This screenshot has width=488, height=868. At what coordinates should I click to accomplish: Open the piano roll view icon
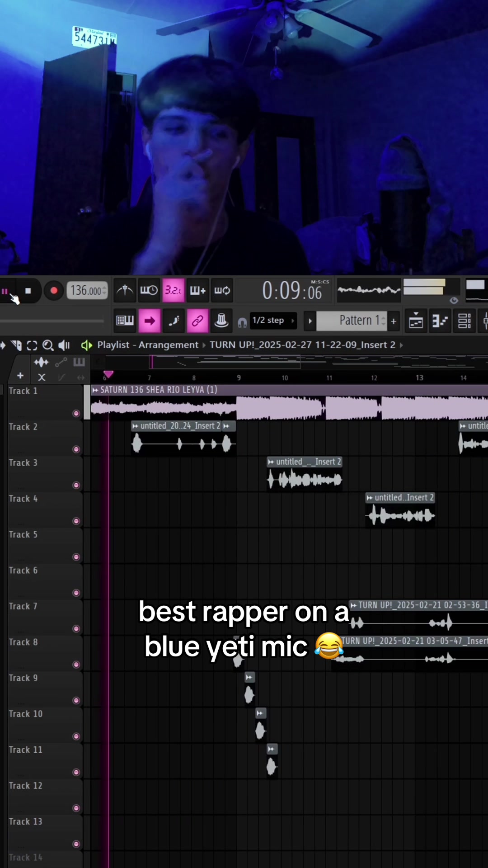[x=440, y=321]
